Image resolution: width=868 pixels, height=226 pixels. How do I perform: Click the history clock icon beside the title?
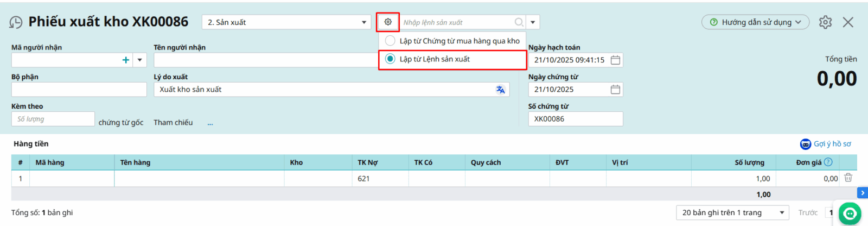pyautogui.click(x=16, y=22)
